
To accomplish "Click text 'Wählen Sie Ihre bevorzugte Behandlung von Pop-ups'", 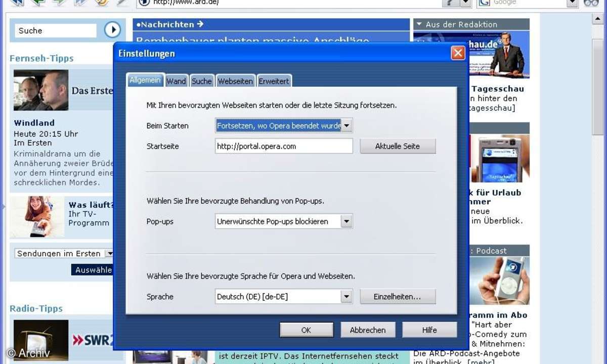I will tap(235, 201).
